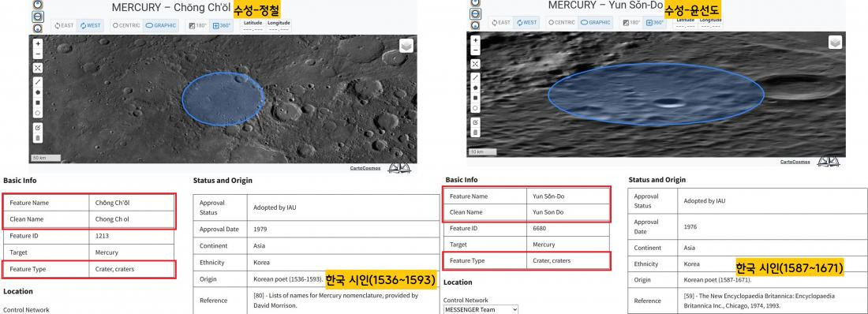
Task: Click the heading MERCURY – Chŏng Ch'ŏl
Action: 171,8
